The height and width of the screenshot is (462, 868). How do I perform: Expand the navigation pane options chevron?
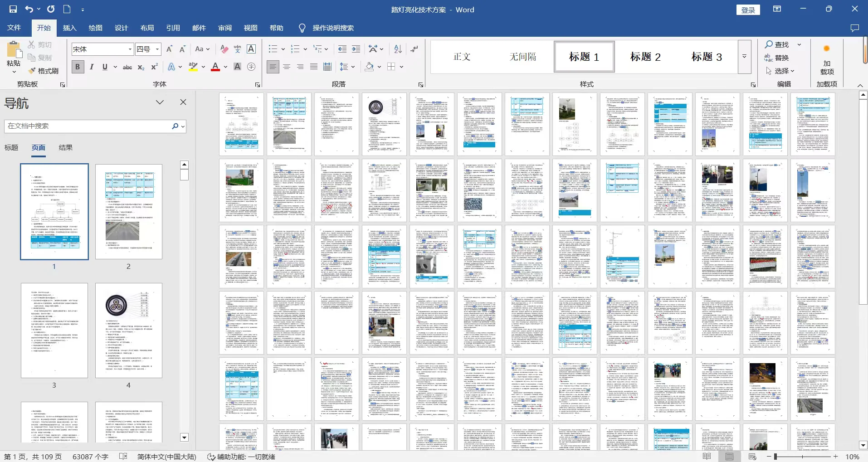[x=160, y=102]
